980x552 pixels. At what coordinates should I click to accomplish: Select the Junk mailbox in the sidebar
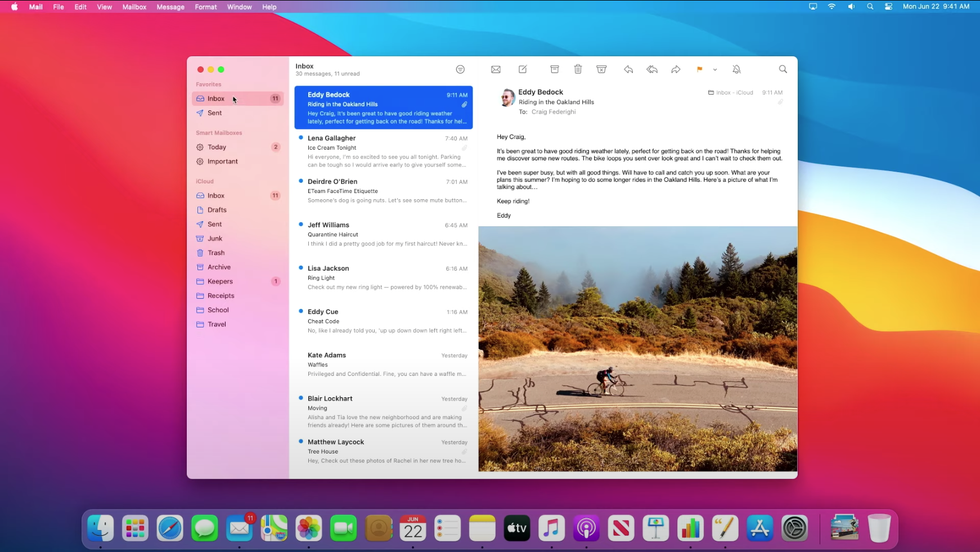215,238
